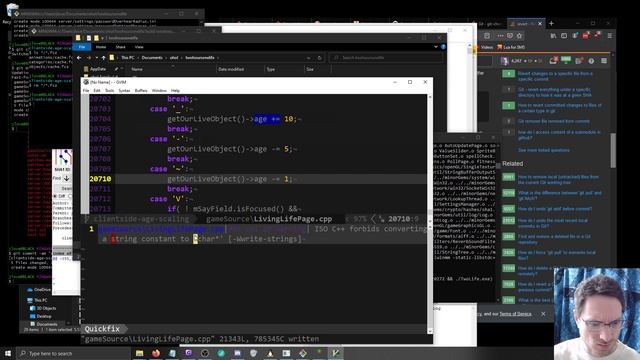The image size is (640, 360).
Task: Select AppData in Explorer quick access
Action: (97, 69)
